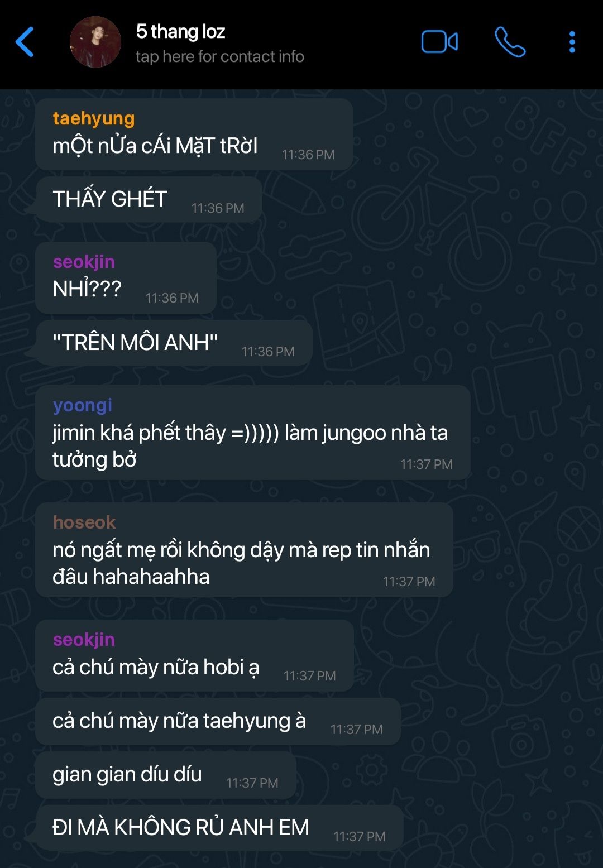
Task: Tap first seokjin sender name above "NHỈ???"
Action: point(84,262)
